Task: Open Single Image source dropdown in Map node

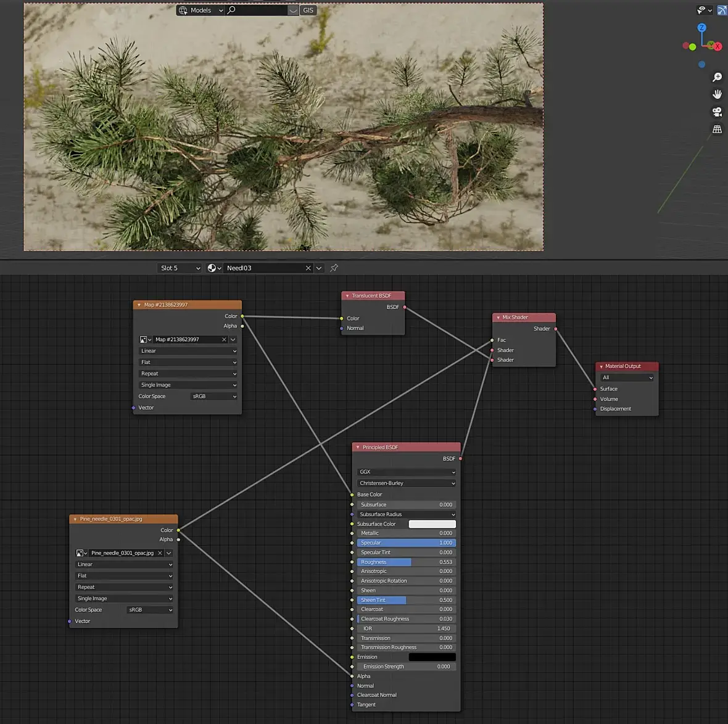Action: (188, 385)
